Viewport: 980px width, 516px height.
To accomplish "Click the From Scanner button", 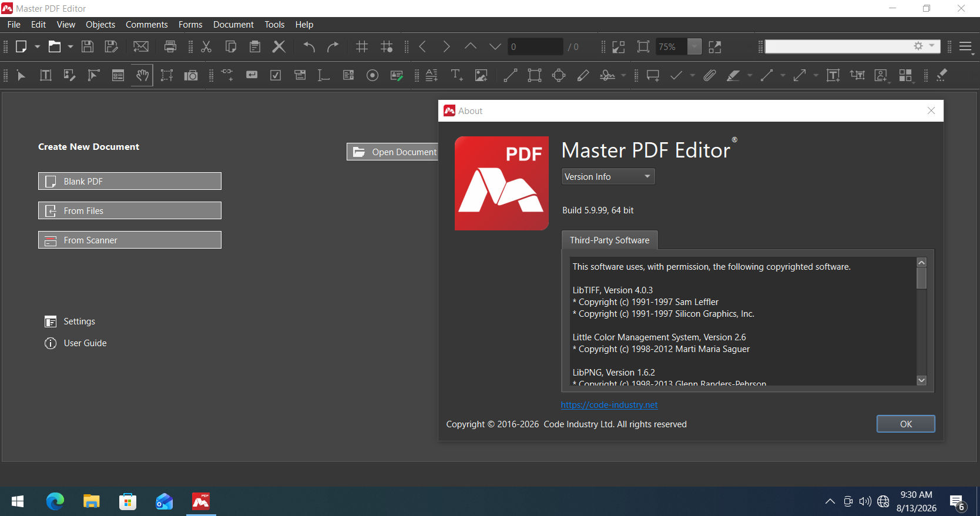I will coord(130,240).
